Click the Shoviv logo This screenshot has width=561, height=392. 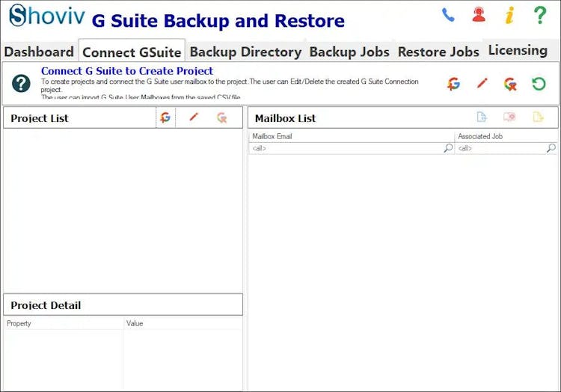47,16
